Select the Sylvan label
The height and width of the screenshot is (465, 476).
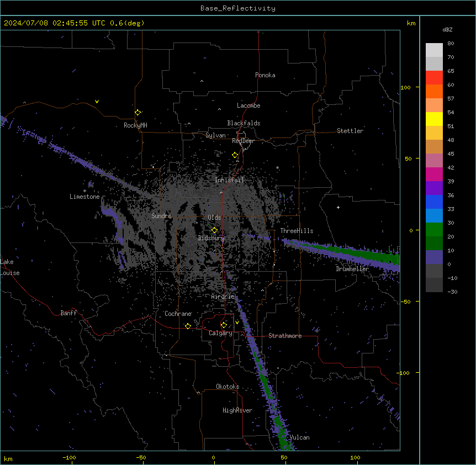[x=215, y=135]
